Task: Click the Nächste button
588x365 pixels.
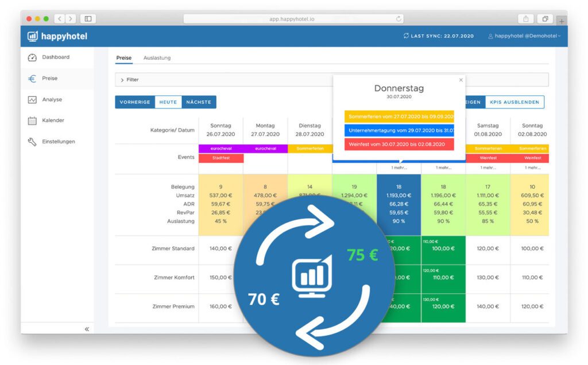Action: click(199, 102)
